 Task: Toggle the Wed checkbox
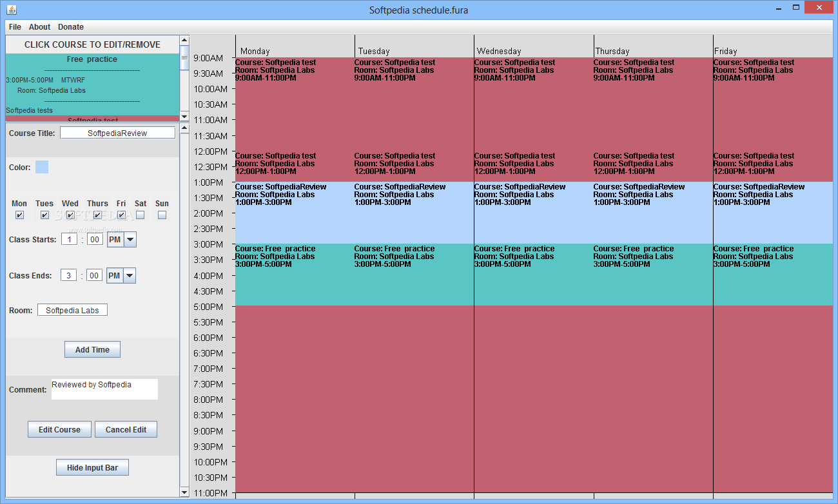pyautogui.click(x=70, y=215)
